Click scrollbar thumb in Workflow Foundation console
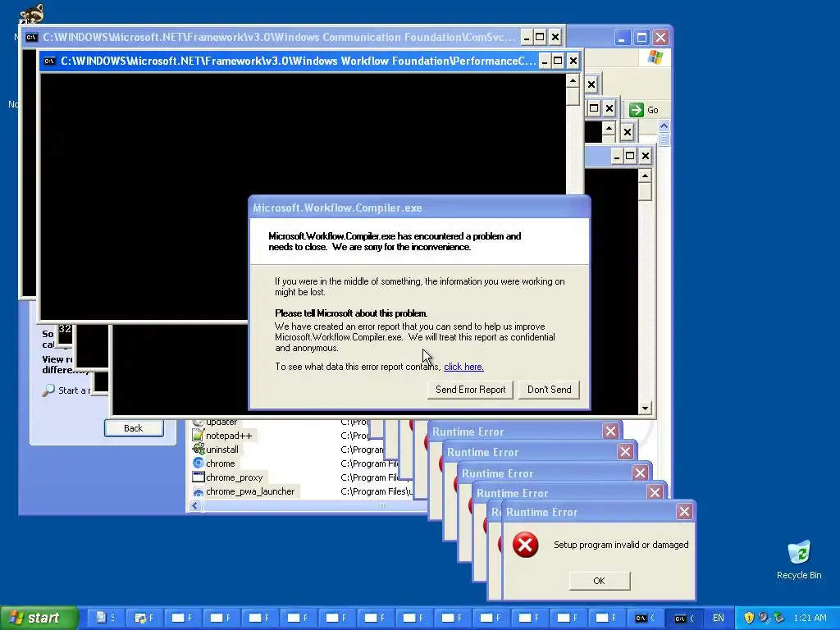Viewport: 840px width, 630px height. 573,97
